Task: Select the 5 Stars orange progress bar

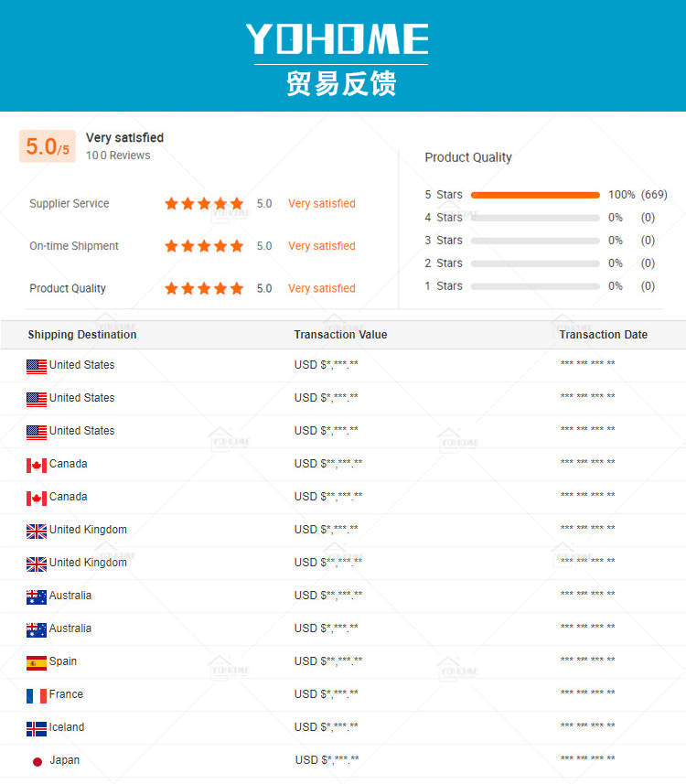Action: click(535, 195)
